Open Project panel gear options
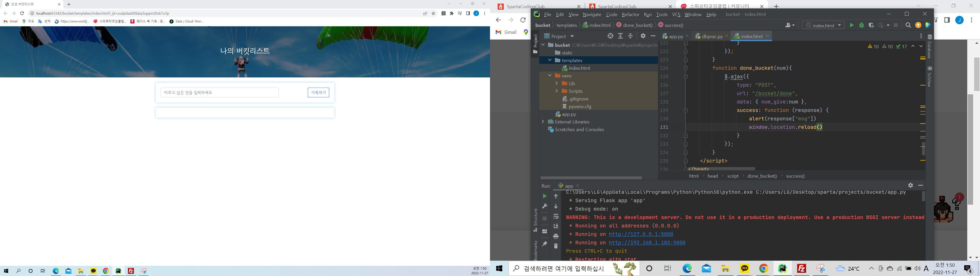The height and width of the screenshot is (276, 980). (643, 36)
